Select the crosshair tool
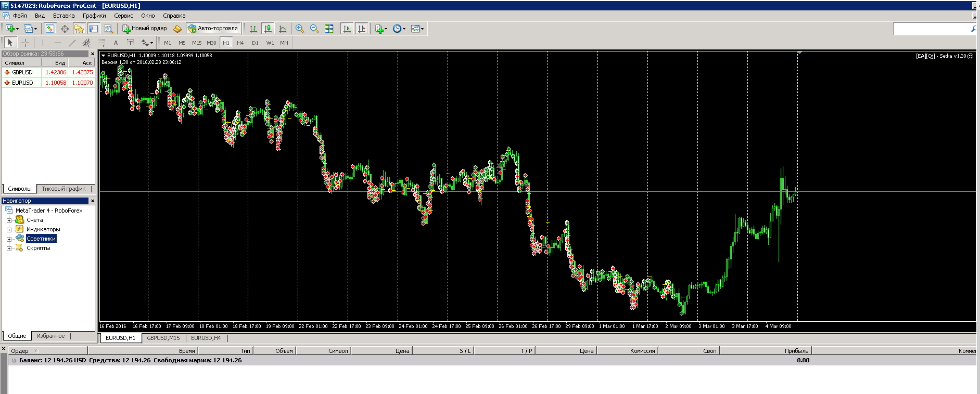This screenshot has height=394, width=980. (x=25, y=43)
